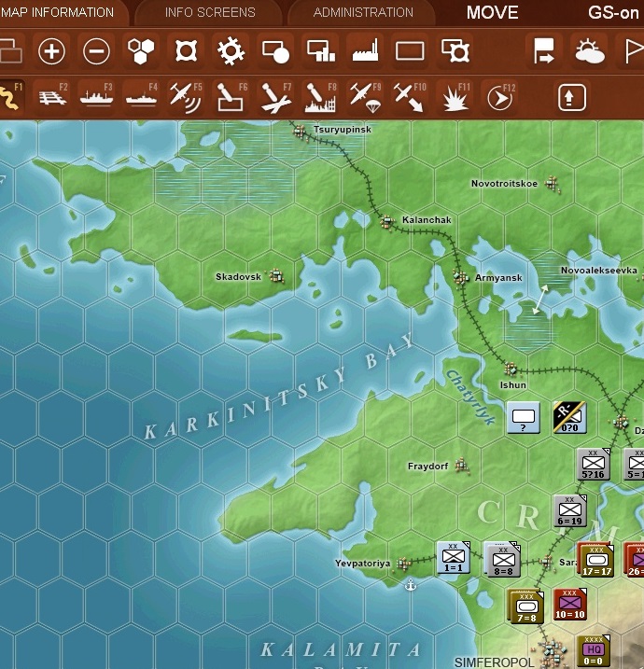This screenshot has height=669, width=644.
Task: Click the SIMFEROPOL city hex
Action: coord(554,651)
